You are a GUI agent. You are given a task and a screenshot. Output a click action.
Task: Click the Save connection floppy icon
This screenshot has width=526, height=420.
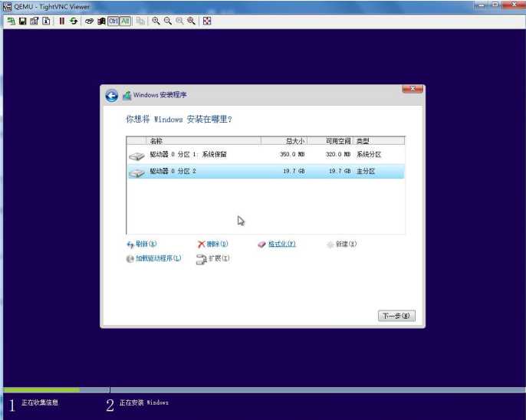point(22,21)
